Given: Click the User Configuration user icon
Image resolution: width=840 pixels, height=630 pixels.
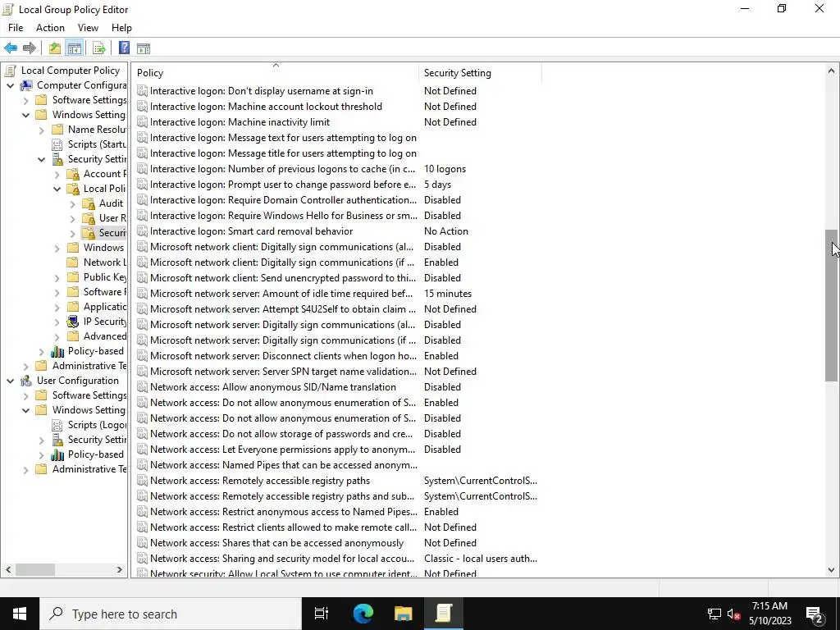Looking at the screenshot, I should click(x=25, y=381).
